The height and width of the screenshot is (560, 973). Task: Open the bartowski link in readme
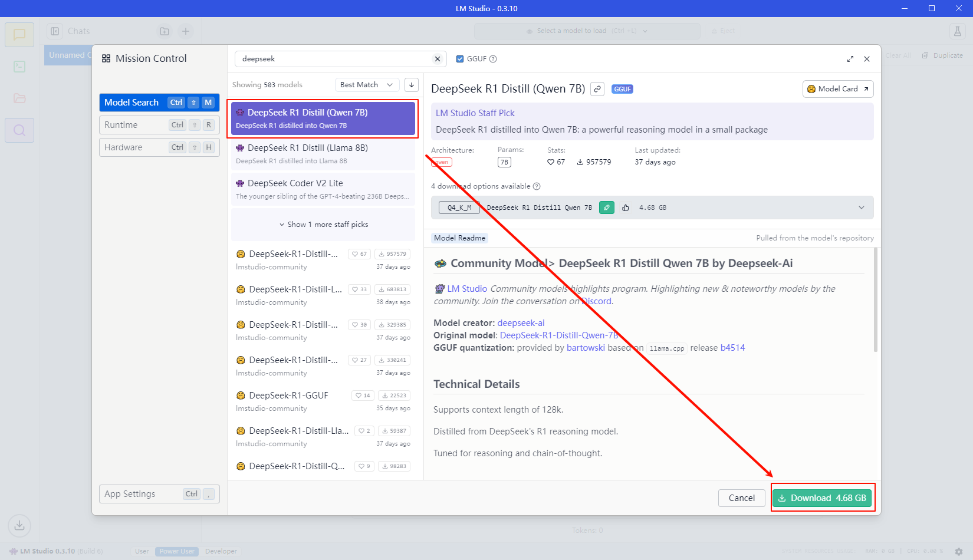pyautogui.click(x=586, y=348)
